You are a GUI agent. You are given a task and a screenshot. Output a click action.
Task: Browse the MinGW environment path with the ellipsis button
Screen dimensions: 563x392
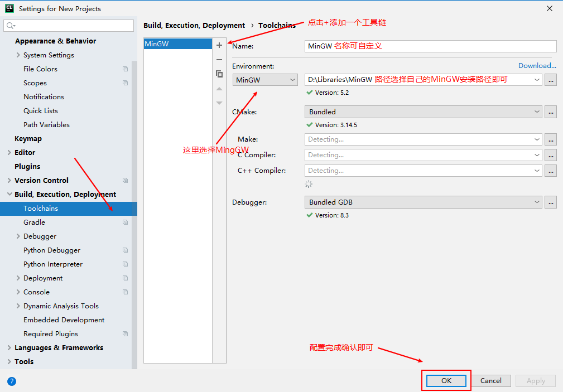point(551,80)
